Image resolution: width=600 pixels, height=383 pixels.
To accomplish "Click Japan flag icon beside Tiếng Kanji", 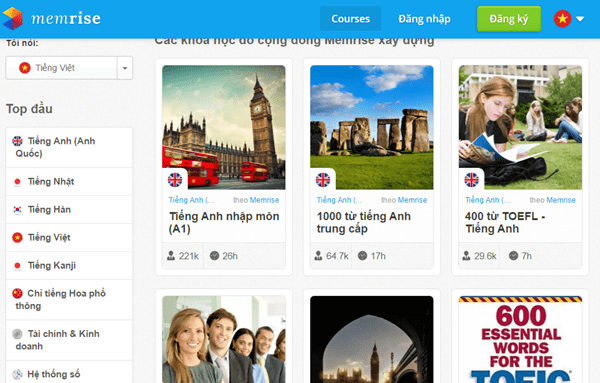I will click(17, 266).
